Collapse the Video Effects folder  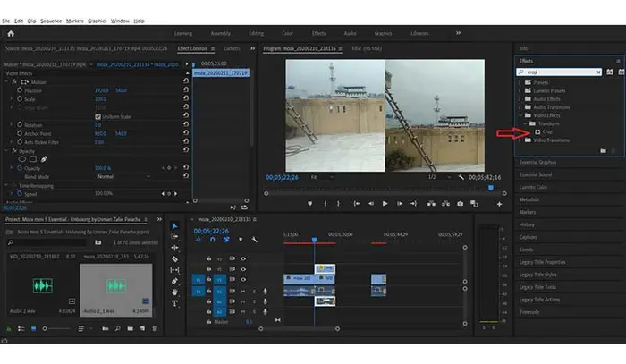coord(520,115)
